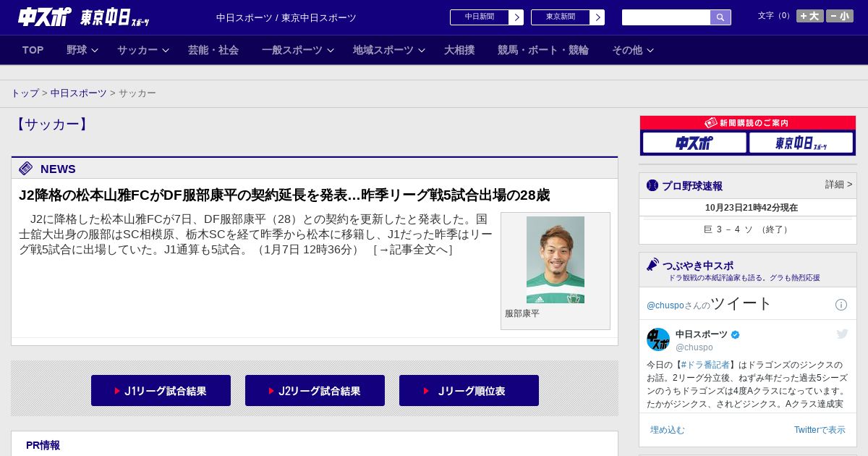The width and height of the screenshot is (868, 456).
Task: Open Jリーグ順位表 button
Action: coord(469,391)
